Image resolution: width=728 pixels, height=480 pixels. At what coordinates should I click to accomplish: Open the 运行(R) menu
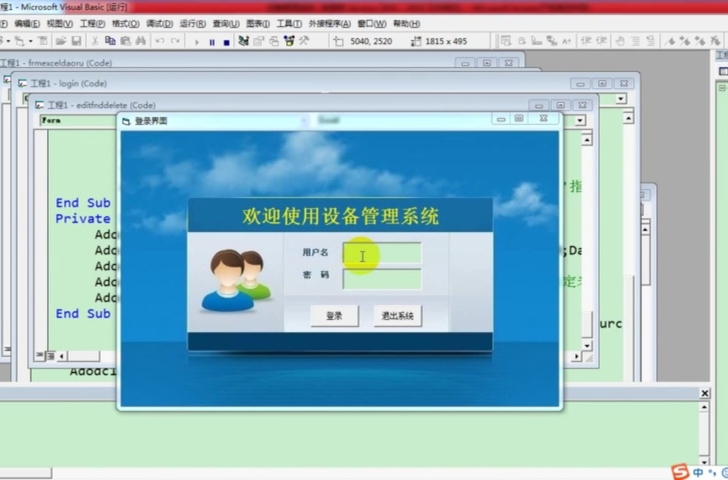(x=193, y=23)
